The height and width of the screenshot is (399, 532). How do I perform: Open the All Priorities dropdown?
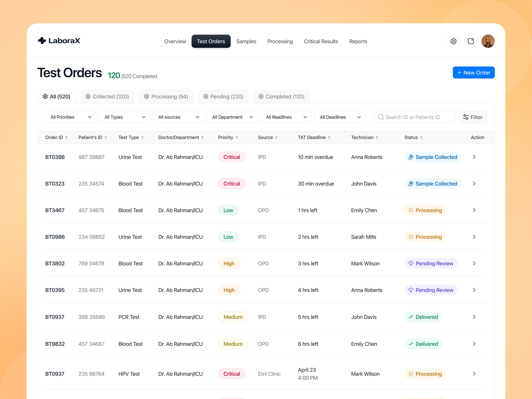[70, 117]
